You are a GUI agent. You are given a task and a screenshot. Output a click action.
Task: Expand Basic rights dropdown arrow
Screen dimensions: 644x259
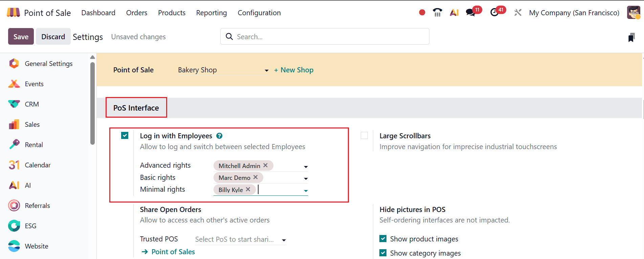pyautogui.click(x=306, y=179)
